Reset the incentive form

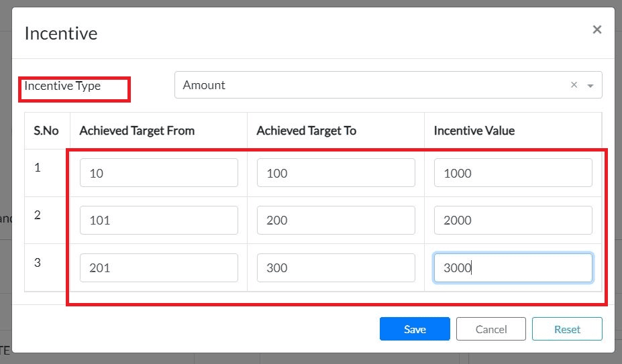click(x=567, y=329)
